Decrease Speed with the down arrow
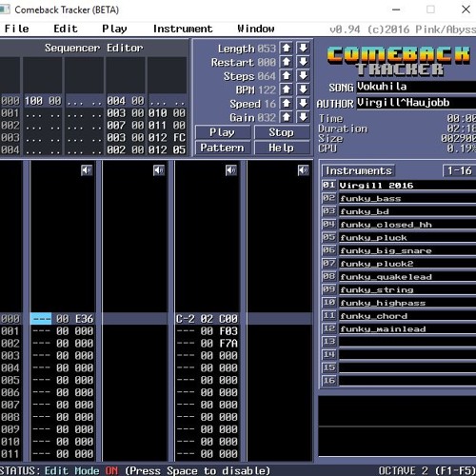The width and height of the screenshot is (476, 476). click(303, 104)
